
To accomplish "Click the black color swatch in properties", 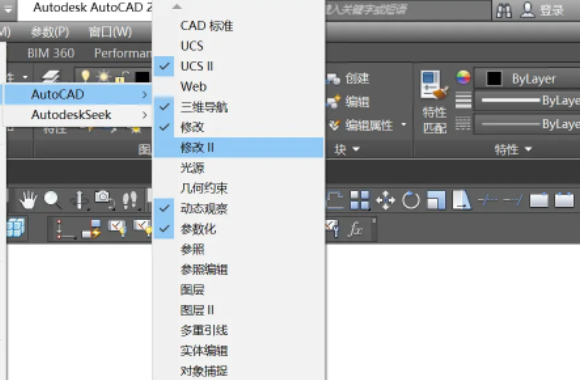I will [x=494, y=78].
